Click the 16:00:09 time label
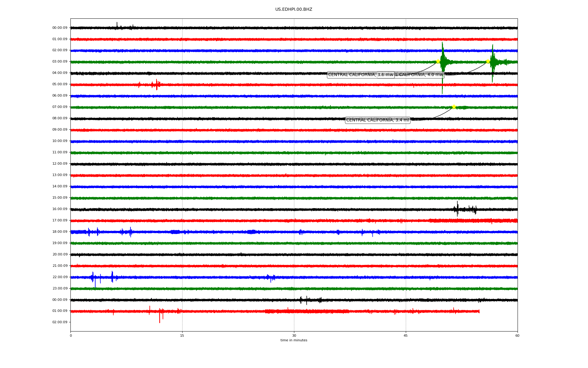Viewport: 588px width, 368px height. 60,209
